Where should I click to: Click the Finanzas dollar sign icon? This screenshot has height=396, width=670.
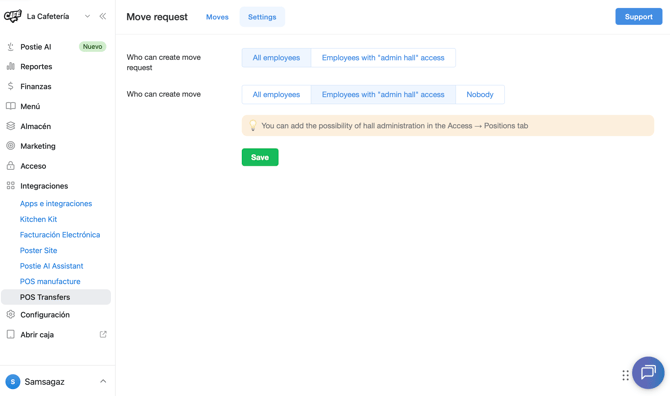tap(11, 86)
